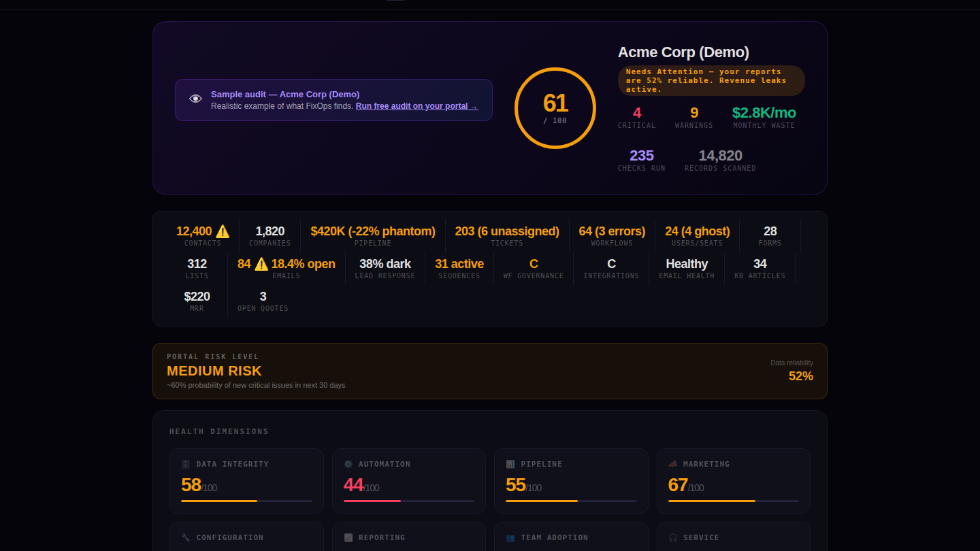
Task: Click the "Acme Corp (Demo)" heading
Action: 683,52
